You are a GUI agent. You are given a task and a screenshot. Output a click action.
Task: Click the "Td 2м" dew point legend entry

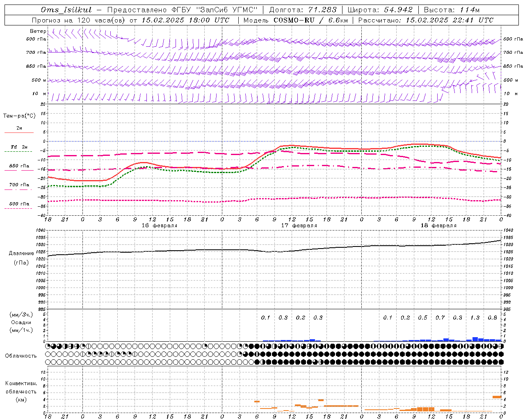point(19,147)
